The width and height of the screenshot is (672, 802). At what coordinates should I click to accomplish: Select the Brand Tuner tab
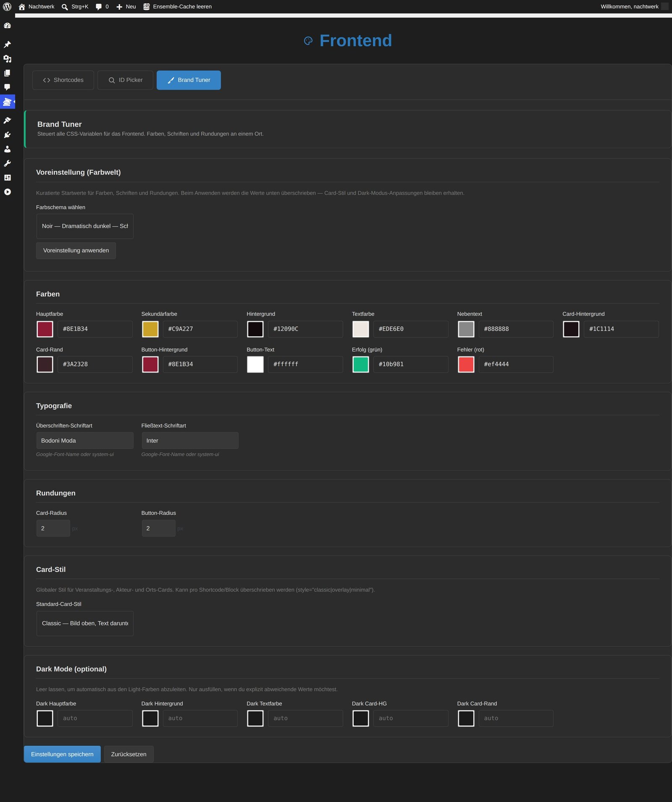pyautogui.click(x=189, y=80)
